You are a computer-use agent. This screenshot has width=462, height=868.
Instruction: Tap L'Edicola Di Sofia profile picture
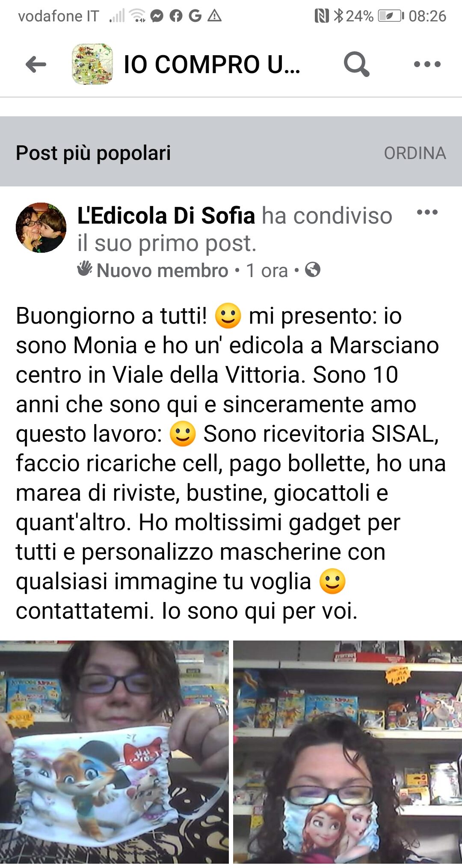[41, 227]
